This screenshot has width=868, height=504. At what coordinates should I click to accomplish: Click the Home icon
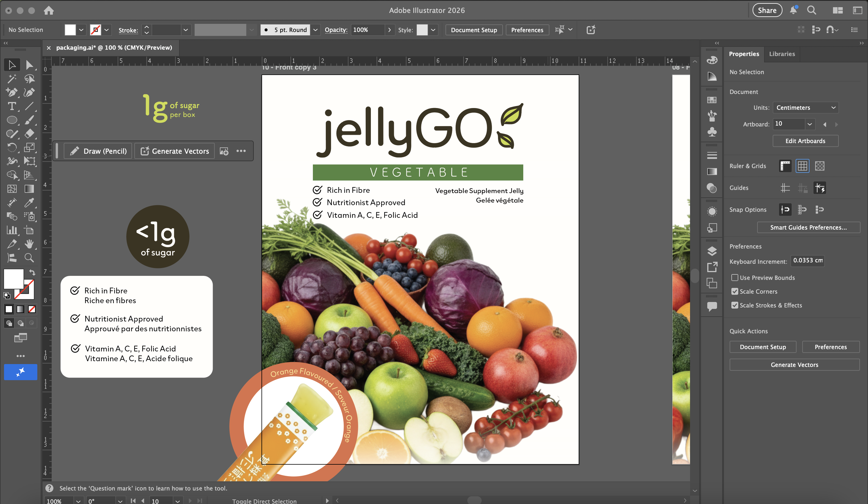(49, 10)
